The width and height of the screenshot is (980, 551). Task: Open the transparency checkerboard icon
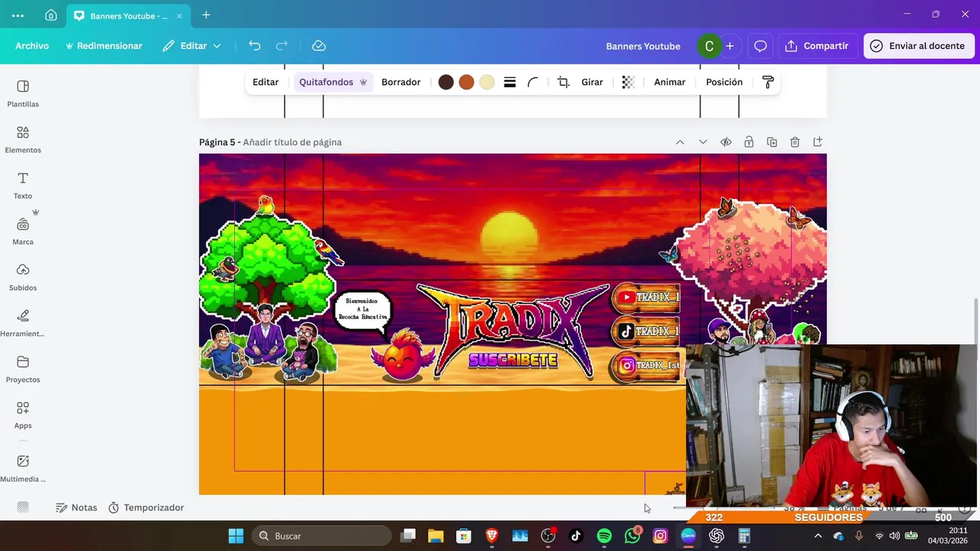[x=628, y=82]
